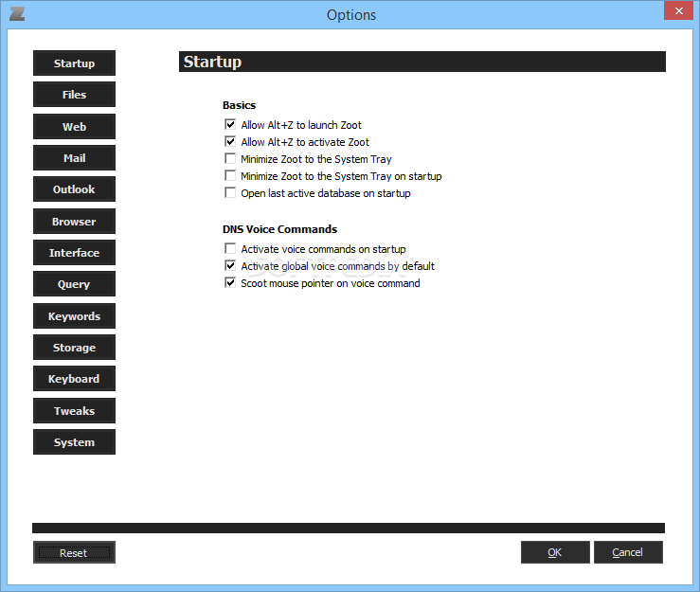The image size is (700, 592).
Task: Switch to the Files options section
Action: click(74, 94)
